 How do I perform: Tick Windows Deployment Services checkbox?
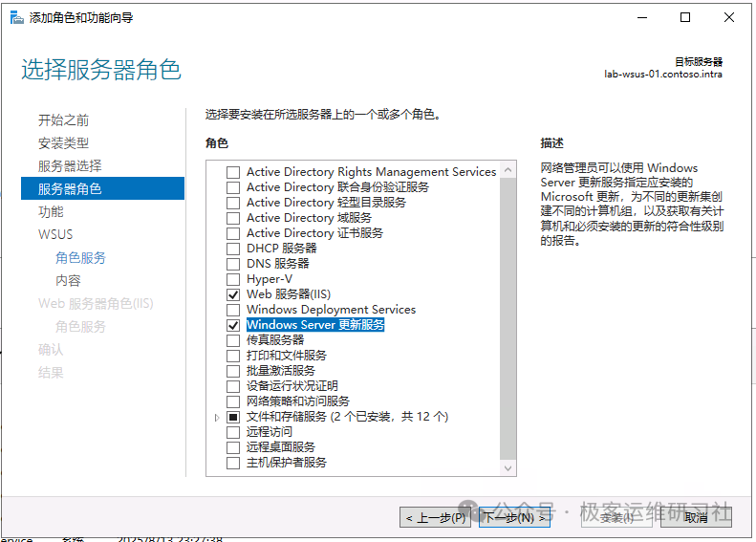coord(233,310)
